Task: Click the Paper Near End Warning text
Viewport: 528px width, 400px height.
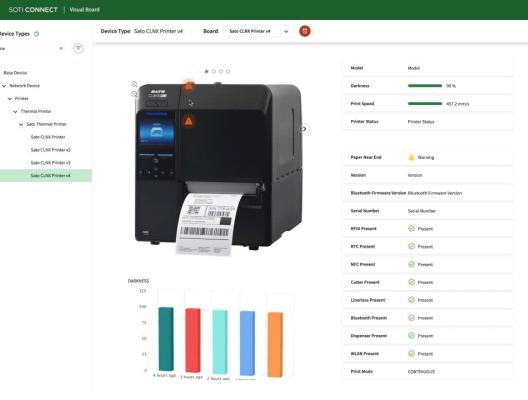Action: pyautogui.click(x=426, y=157)
